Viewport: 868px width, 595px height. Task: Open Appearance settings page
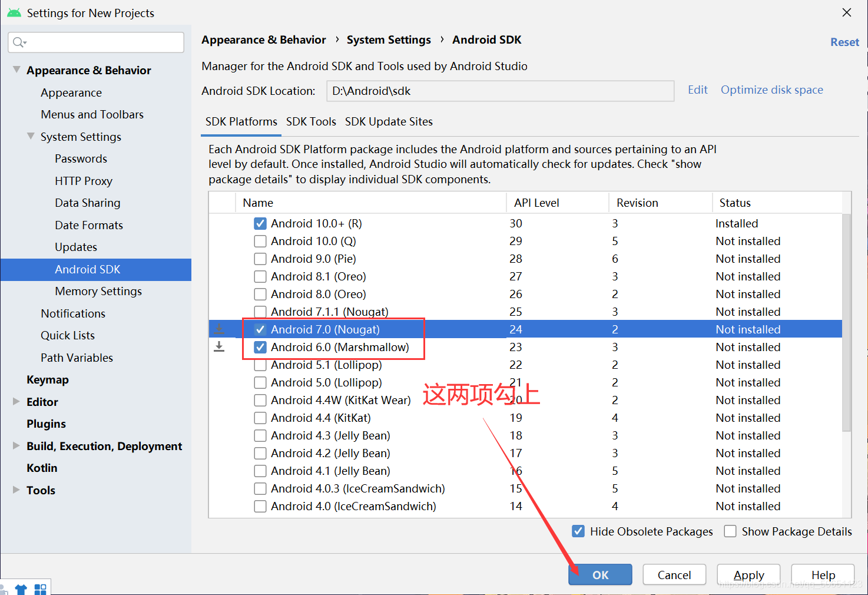[71, 92]
